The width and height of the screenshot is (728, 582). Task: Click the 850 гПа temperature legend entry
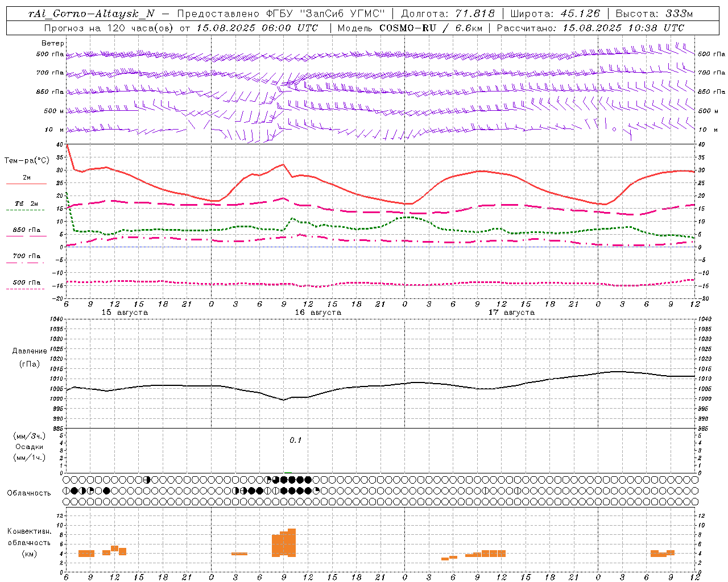click(27, 230)
